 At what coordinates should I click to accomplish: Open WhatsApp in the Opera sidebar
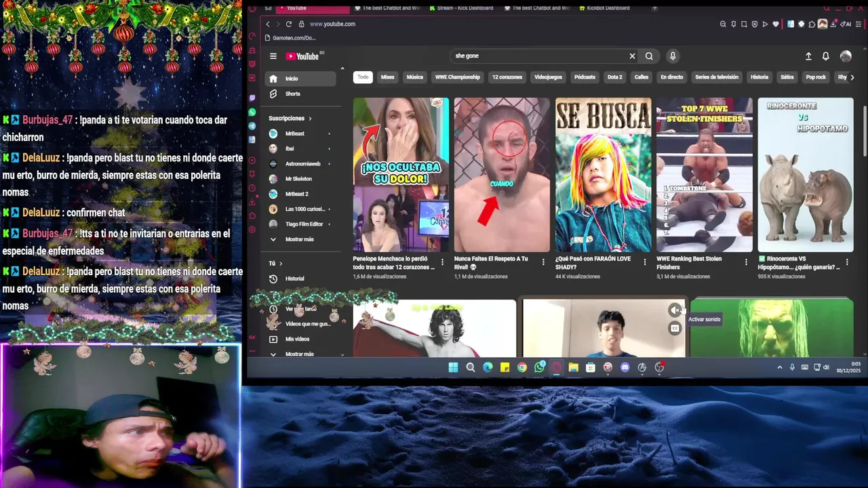[x=252, y=112]
